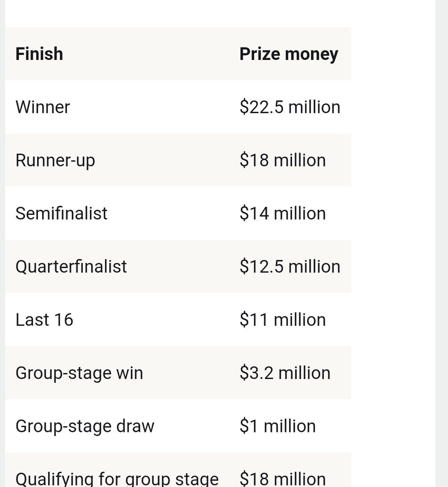
Task: Select the Qualifying for group stage label
Action: coord(117,479)
